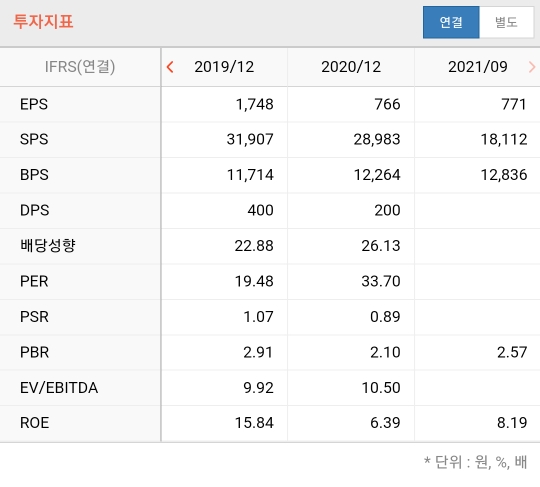The width and height of the screenshot is (540, 487).
Task: Switch to the 별도 tab
Action: coord(506,22)
